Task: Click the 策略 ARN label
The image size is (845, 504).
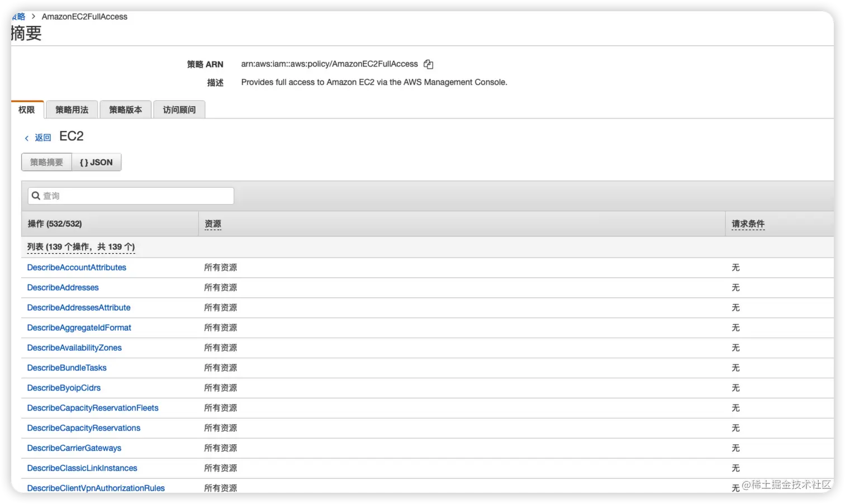Action: pos(205,64)
